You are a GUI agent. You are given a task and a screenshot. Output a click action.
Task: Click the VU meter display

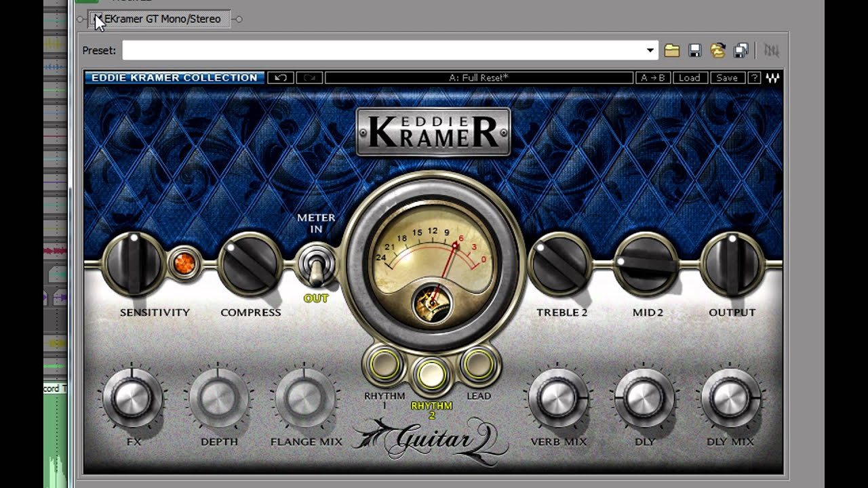(432, 264)
